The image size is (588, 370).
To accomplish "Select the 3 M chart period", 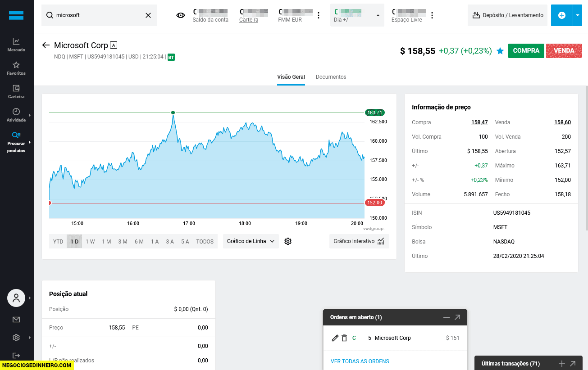I will pos(123,241).
